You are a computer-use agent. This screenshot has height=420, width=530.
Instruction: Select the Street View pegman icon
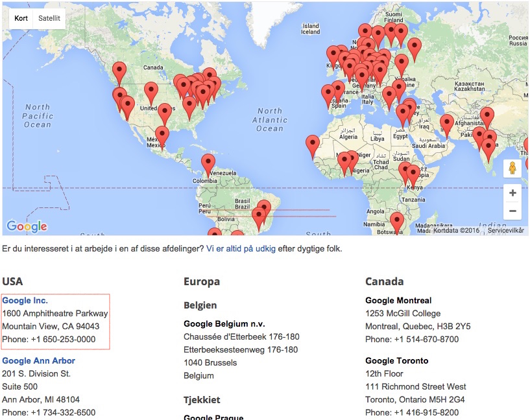coord(512,168)
